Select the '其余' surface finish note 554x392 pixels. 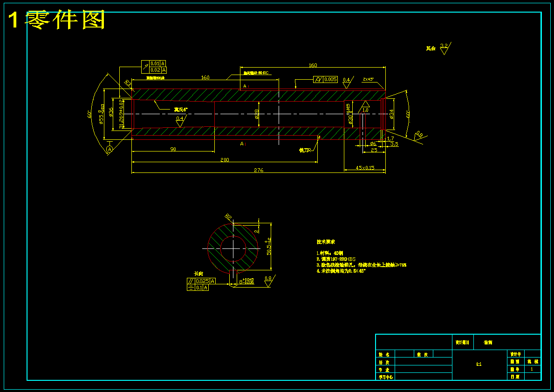pos(431,49)
